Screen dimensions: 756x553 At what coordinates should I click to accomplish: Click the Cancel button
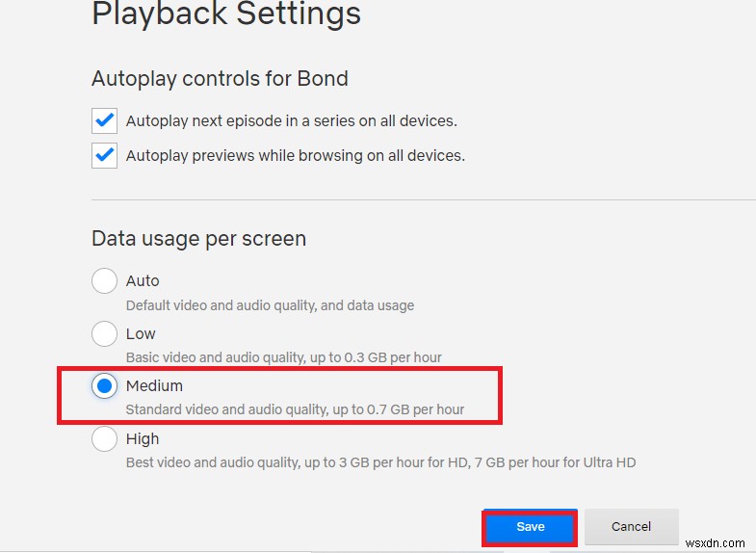[x=631, y=527]
